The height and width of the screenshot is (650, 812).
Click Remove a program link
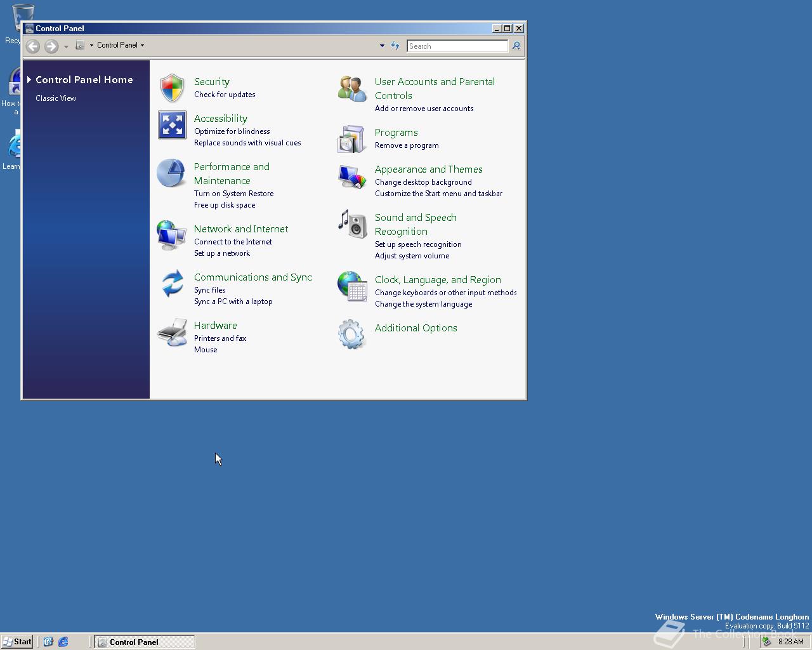tap(407, 145)
